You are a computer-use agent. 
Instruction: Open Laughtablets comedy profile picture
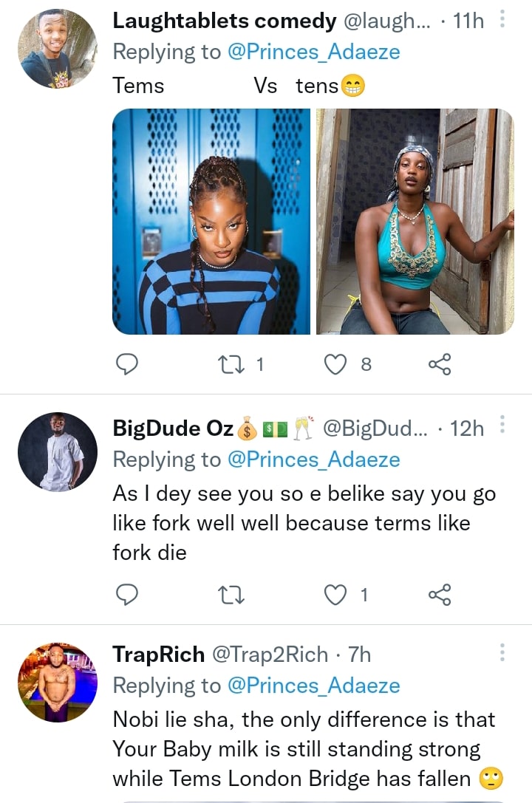[x=57, y=49]
